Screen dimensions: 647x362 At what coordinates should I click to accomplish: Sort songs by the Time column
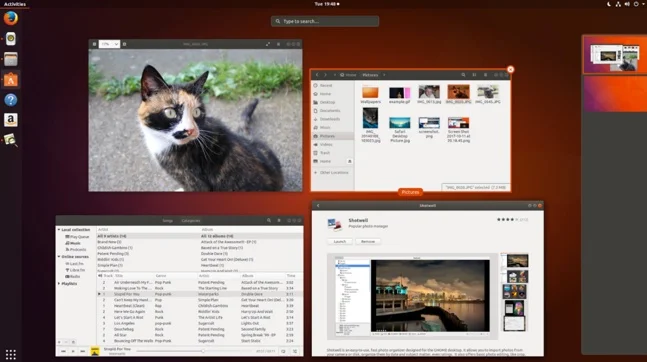click(x=291, y=276)
